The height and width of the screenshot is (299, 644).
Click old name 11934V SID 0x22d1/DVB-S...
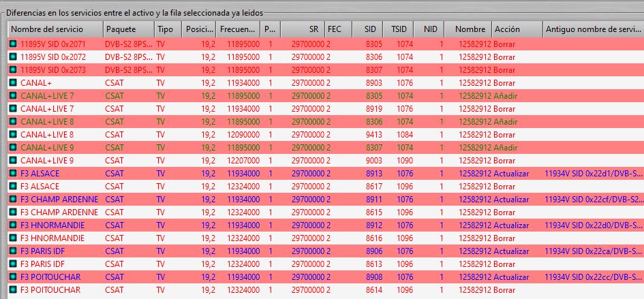(593, 173)
